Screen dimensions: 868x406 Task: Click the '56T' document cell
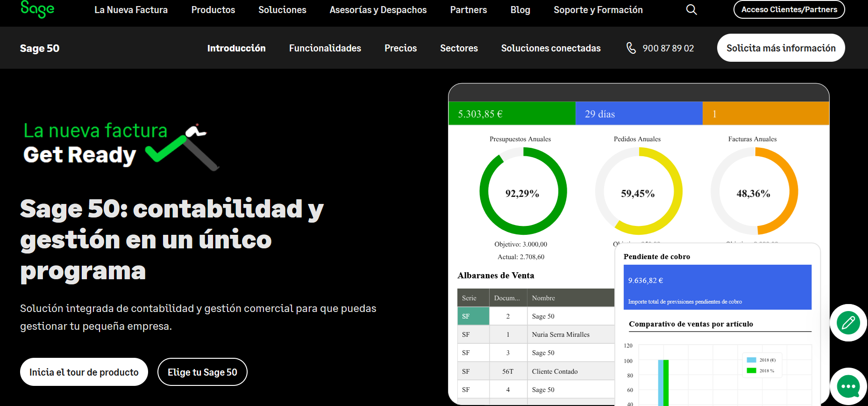pyautogui.click(x=508, y=371)
